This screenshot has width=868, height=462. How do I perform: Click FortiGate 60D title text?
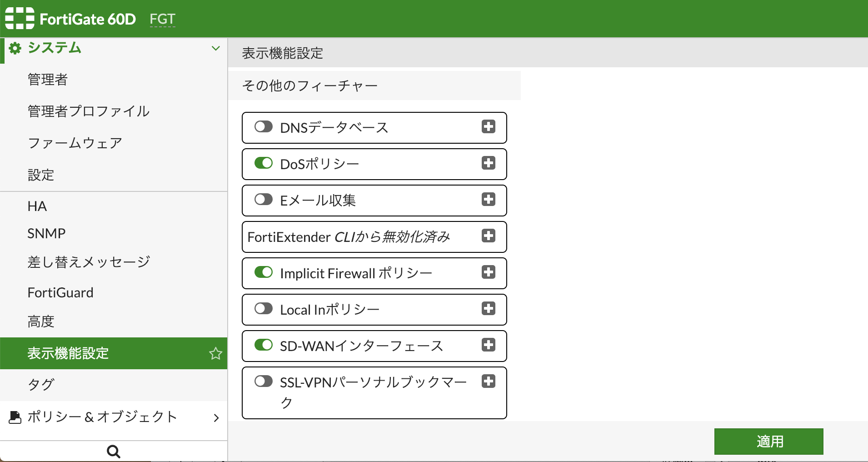pyautogui.click(x=88, y=19)
